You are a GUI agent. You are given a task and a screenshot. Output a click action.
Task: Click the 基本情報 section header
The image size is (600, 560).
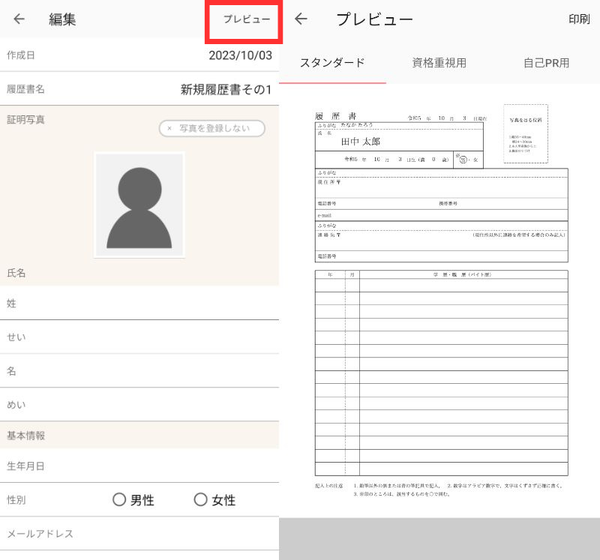coord(139,435)
